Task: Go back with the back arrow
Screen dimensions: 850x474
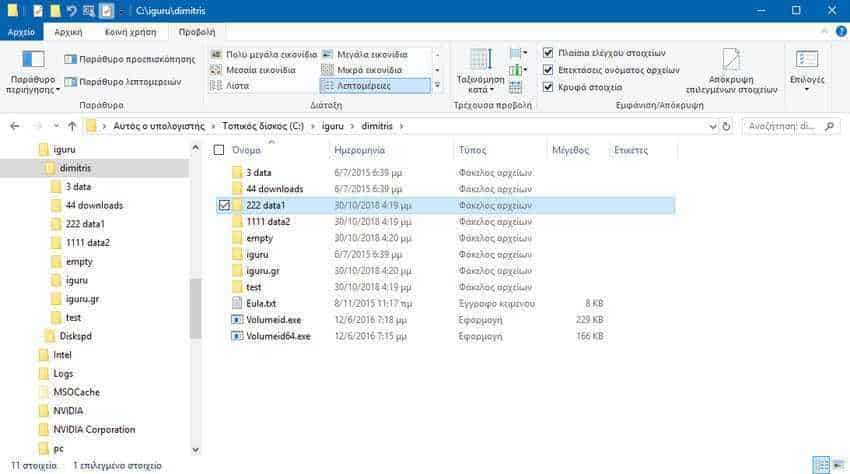Action: pos(15,126)
